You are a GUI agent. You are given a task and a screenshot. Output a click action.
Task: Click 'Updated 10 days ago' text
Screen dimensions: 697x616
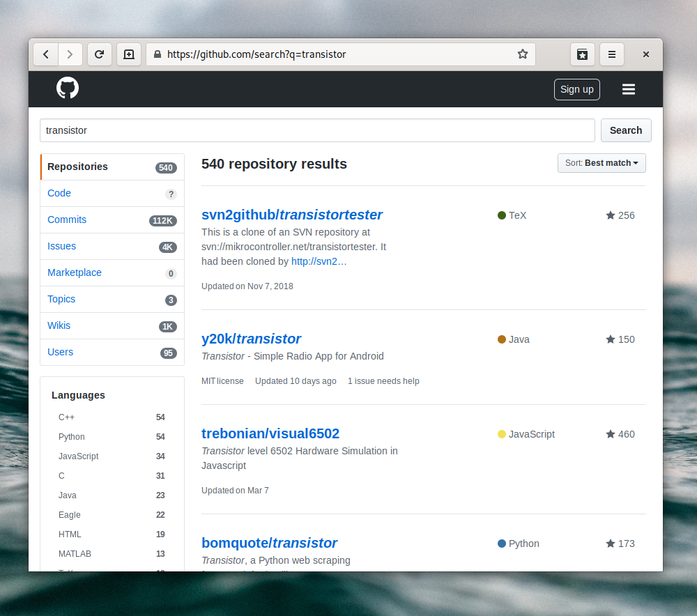[x=296, y=381]
